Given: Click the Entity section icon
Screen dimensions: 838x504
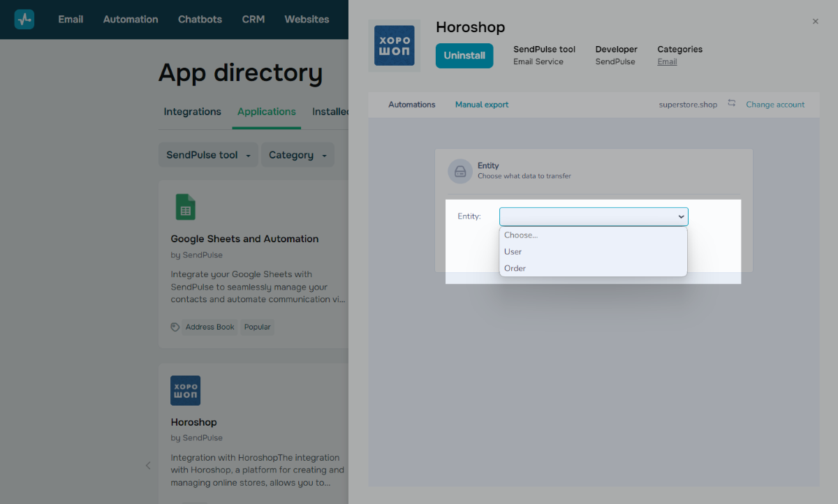Looking at the screenshot, I should coord(460,171).
